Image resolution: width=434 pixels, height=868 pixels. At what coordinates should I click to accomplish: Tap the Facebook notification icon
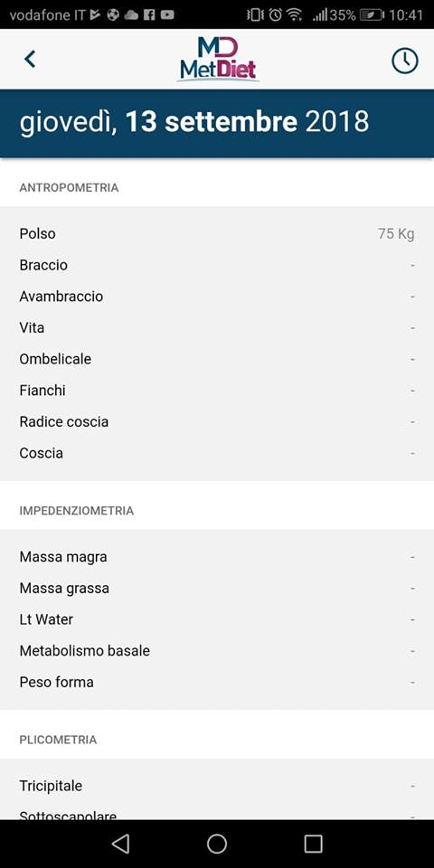click(149, 15)
